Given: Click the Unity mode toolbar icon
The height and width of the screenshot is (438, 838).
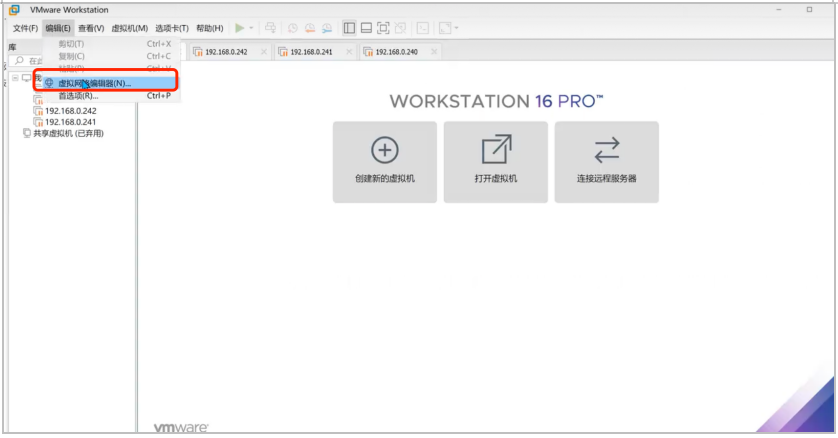Looking at the screenshot, I should tap(400, 28).
